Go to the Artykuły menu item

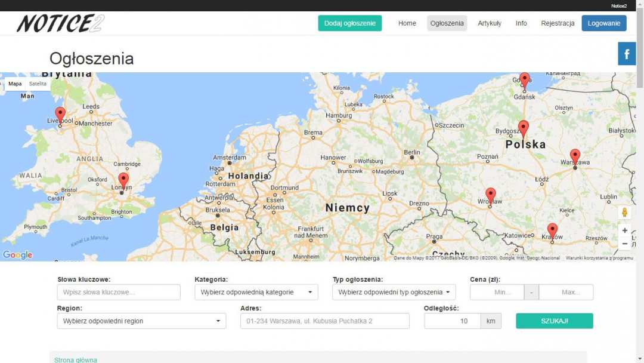pyautogui.click(x=489, y=23)
